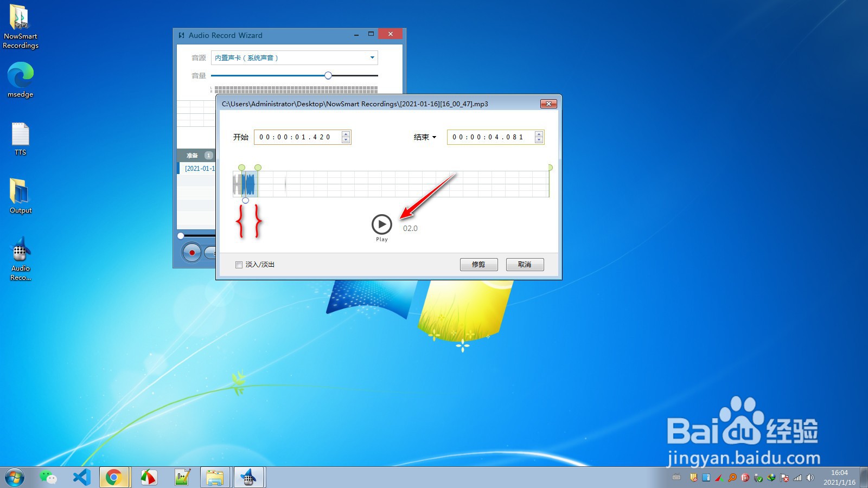Click the globe download manager tray icon

pyautogui.click(x=771, y=478)
